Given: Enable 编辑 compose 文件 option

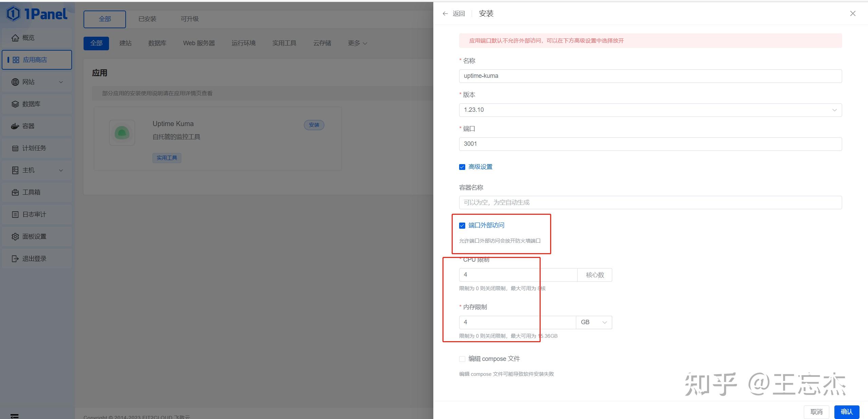Looking at the screenshot, I should pos(462,359).
